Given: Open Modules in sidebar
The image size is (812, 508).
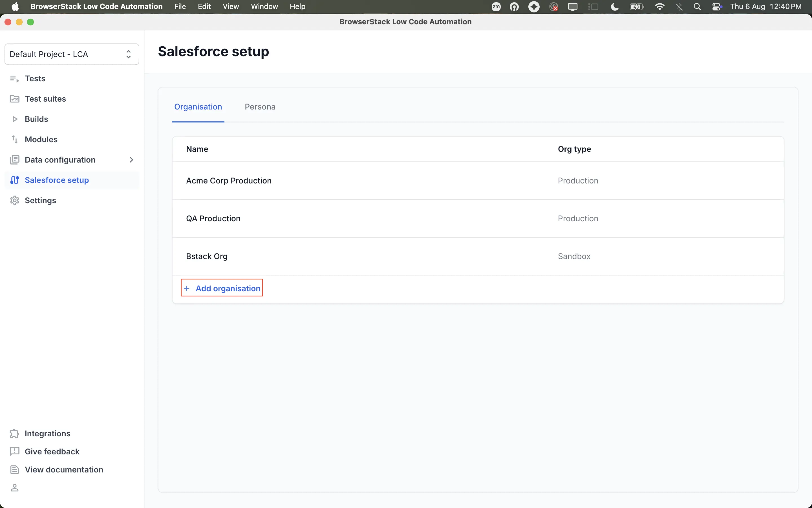Looking at the screenshot, I should (x=41, y=139).
